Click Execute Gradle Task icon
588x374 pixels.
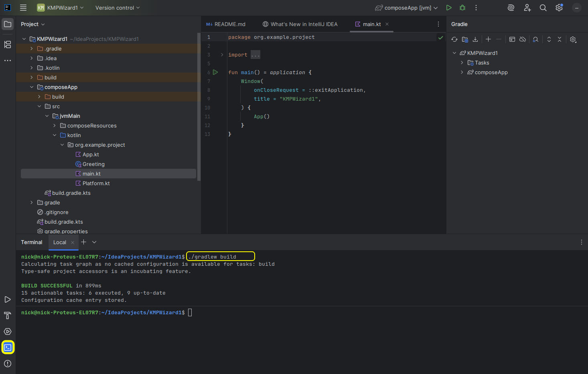coord(512,39)
